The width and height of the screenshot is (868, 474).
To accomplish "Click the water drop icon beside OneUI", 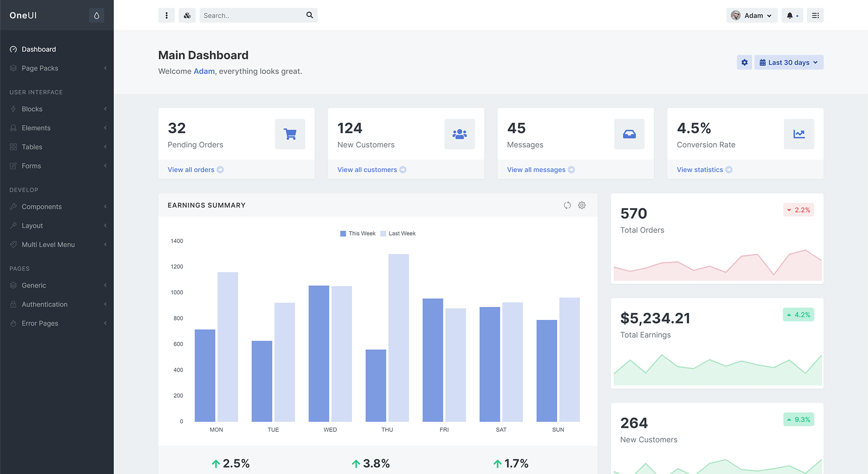I will (97, 16).
